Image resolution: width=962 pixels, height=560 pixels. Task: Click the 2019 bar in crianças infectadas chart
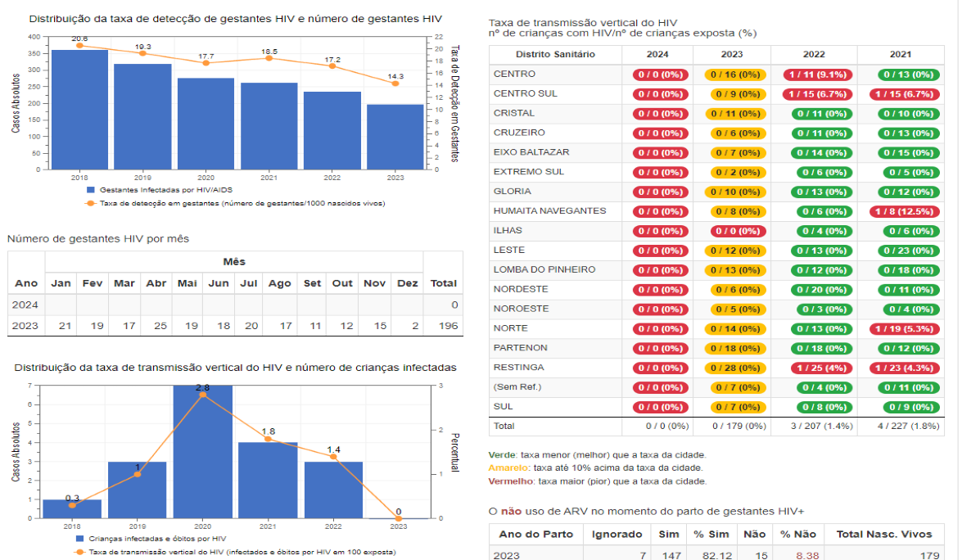pyautogui.click(x=138, y=490)
